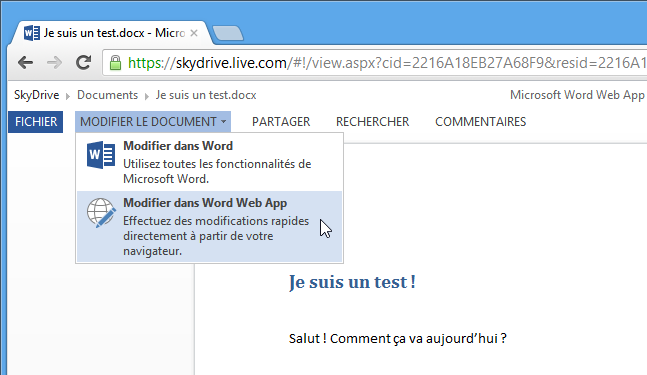This screenshot has height=375, width=647.
Task: Open the PARTAGER menu
Action: pos(281,122)
